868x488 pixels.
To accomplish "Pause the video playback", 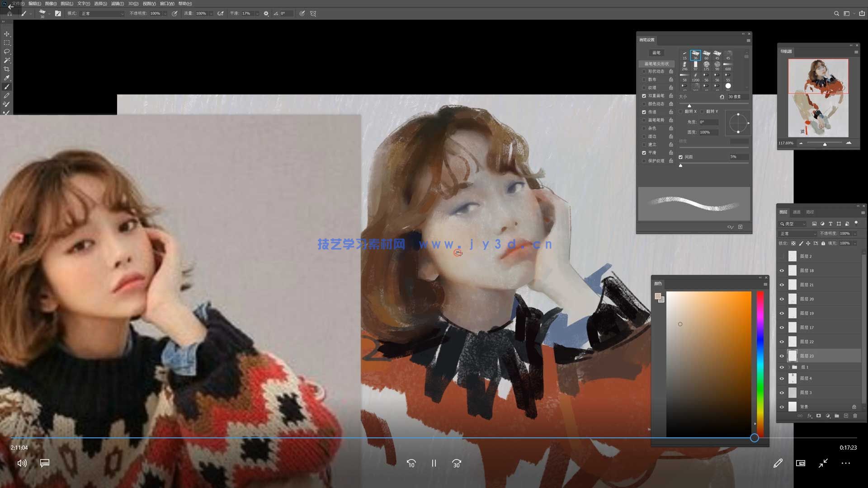I will pos(434,463).
